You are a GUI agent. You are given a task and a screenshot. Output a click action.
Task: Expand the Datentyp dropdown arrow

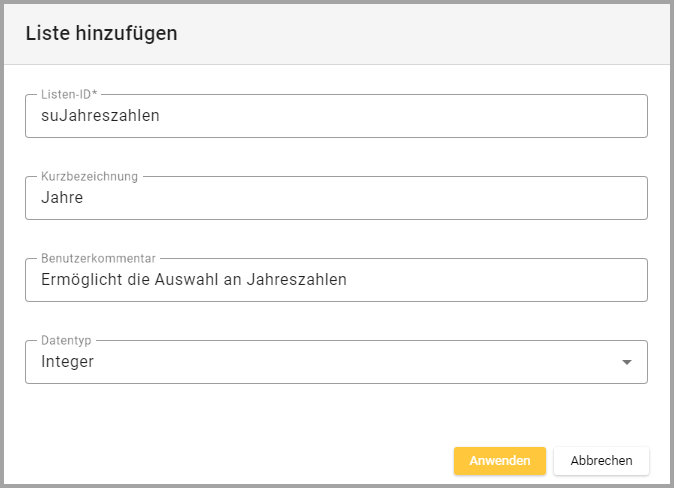tap(627, 362)
